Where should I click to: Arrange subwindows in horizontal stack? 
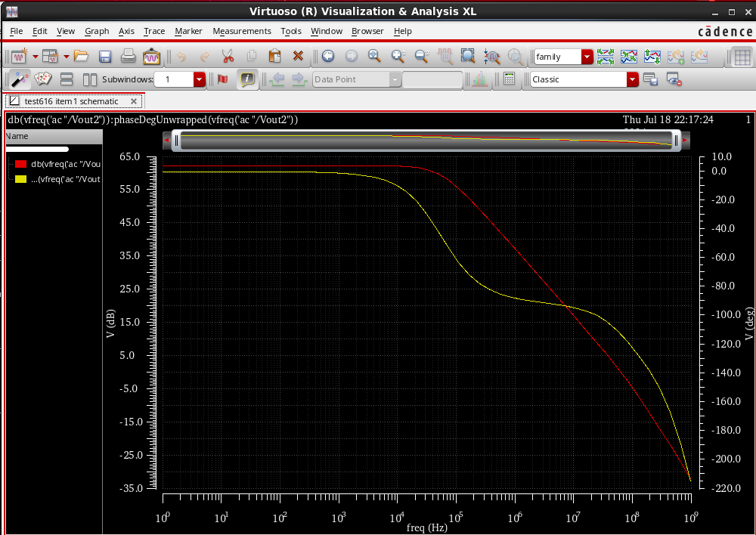tap(67, 79)
